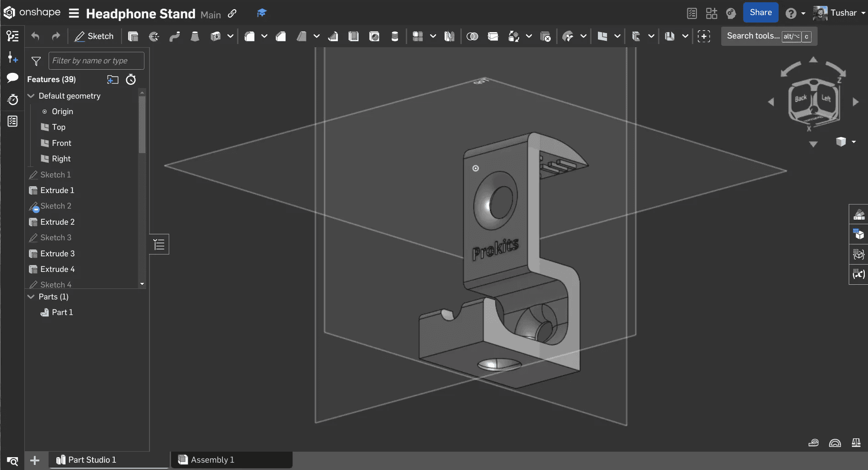
Task: Start a new Sketch
Action: coord(94,36)
